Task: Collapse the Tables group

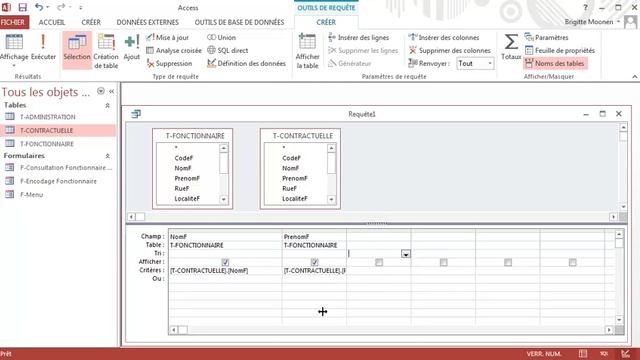Action: coord(107,105)
